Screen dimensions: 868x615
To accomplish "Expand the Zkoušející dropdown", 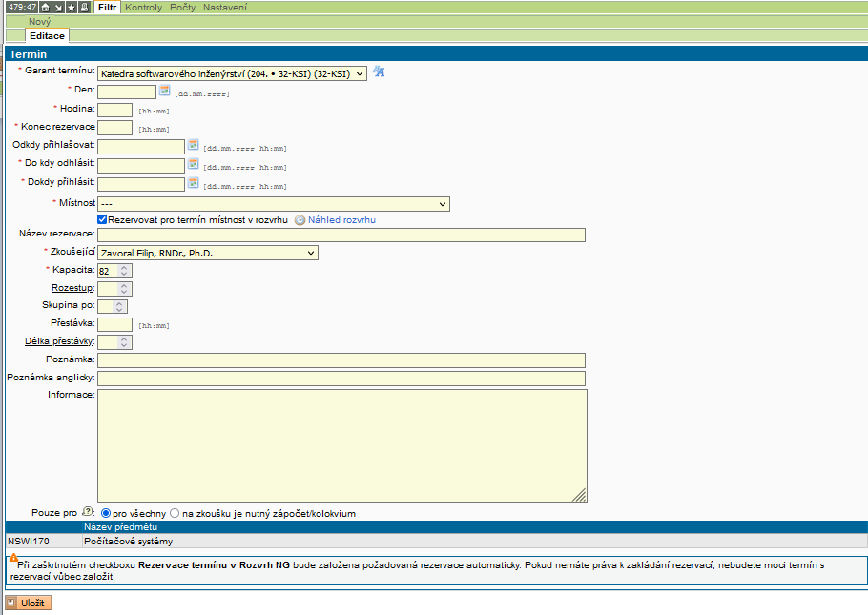I will (208, 253).
